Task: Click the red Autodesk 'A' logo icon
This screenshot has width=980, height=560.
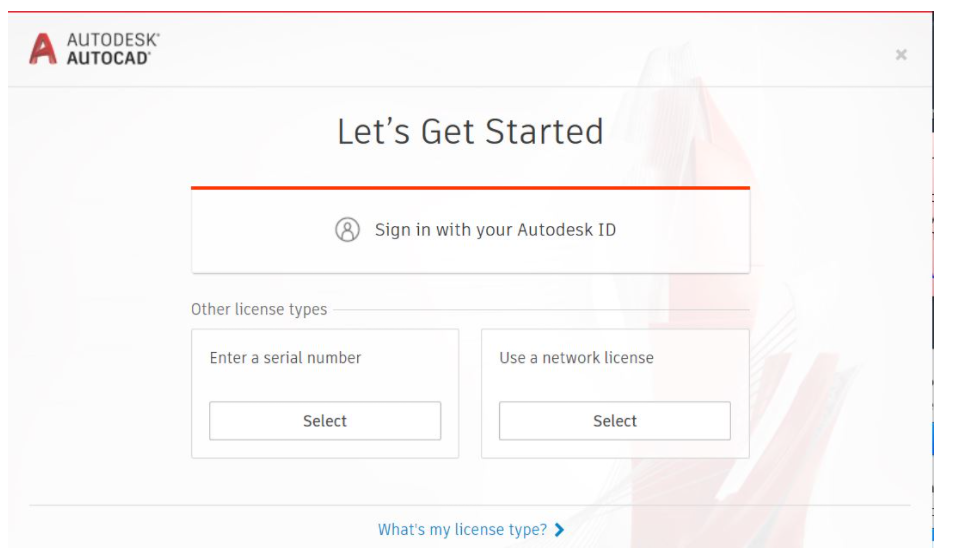Action: tap(43, 48)
